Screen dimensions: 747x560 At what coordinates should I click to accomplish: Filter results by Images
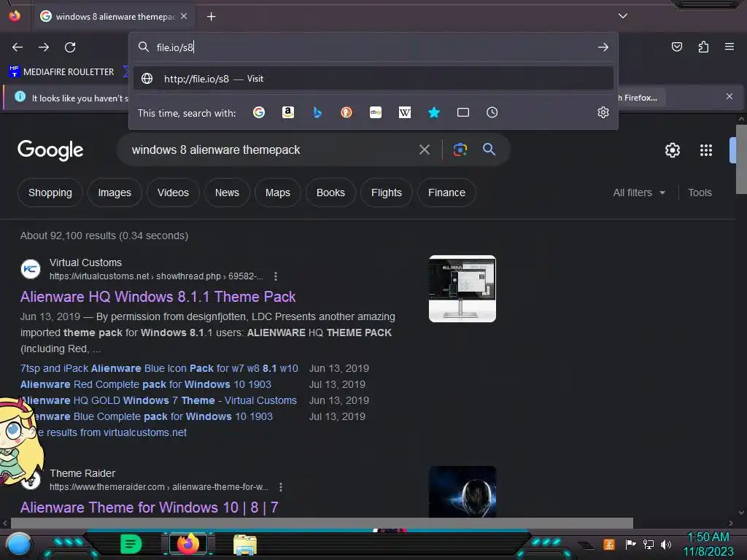point(115,192)
